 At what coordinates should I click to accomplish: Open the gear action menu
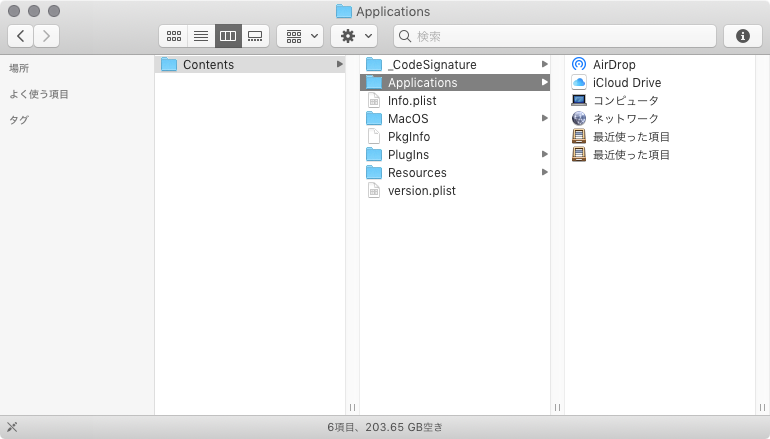(x=353, y=36)
